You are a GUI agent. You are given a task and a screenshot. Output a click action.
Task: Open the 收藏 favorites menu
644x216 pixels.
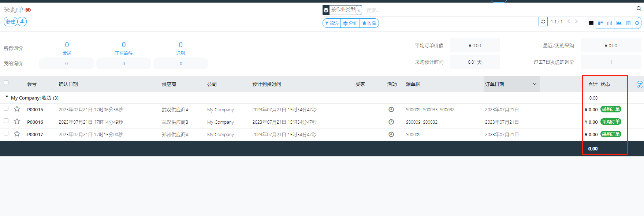(x=369, y=23)
